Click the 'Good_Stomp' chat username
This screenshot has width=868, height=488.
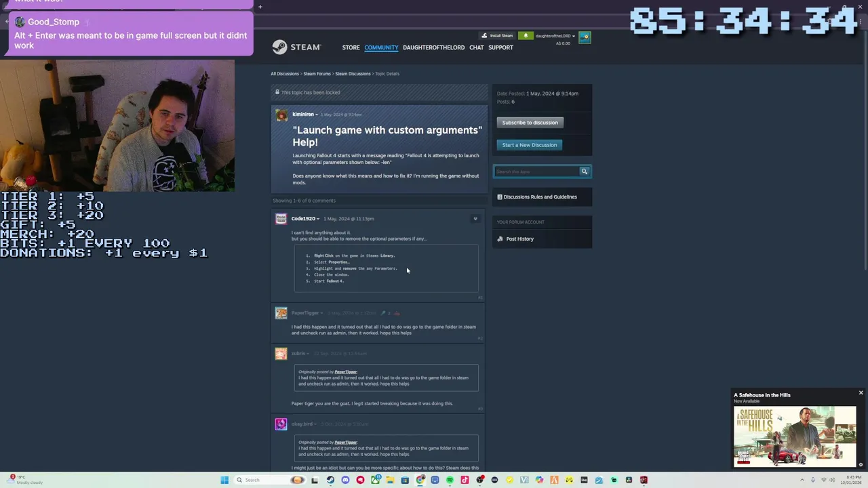(54, 22)
